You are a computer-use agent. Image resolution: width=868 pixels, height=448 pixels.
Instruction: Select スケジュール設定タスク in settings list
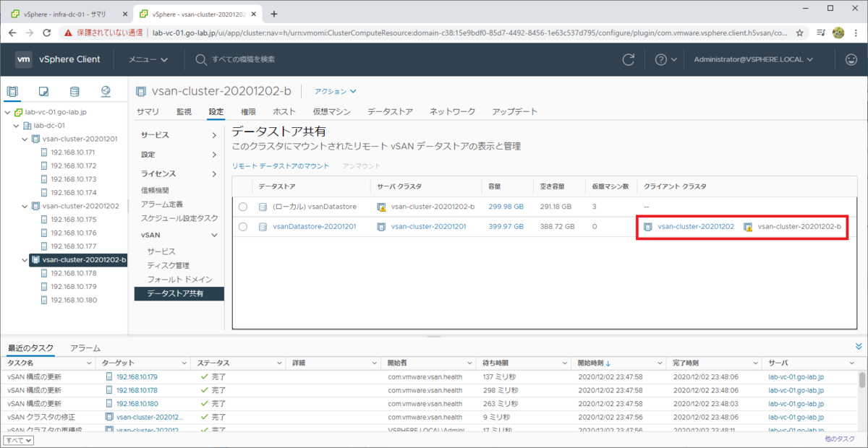(x=179, y=218)
